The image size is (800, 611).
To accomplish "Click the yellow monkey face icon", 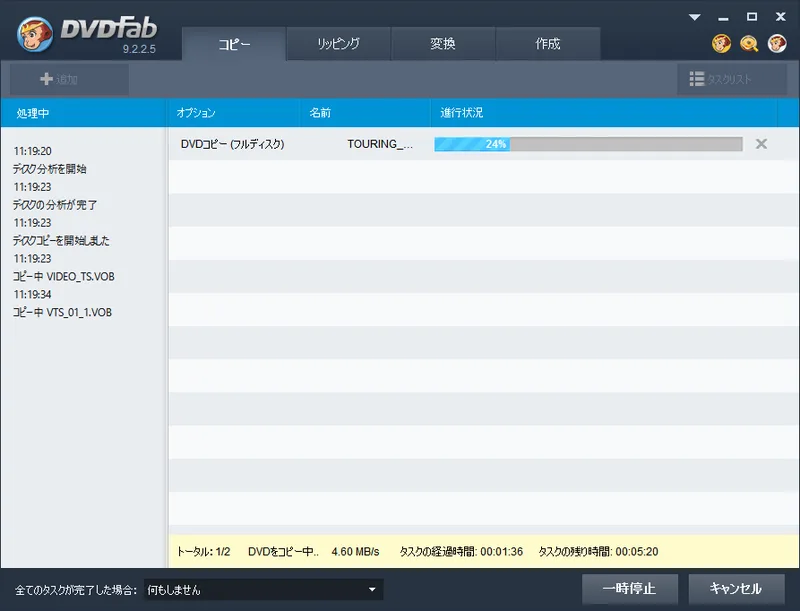I will point(721,43).
